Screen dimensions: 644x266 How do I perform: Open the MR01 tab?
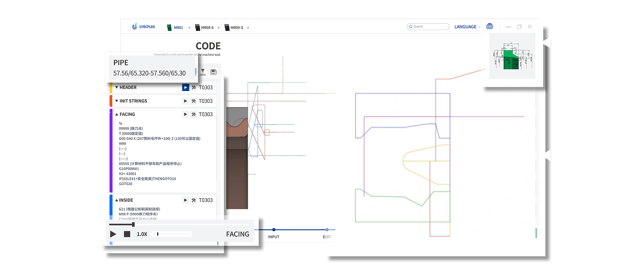coord(175,27)
